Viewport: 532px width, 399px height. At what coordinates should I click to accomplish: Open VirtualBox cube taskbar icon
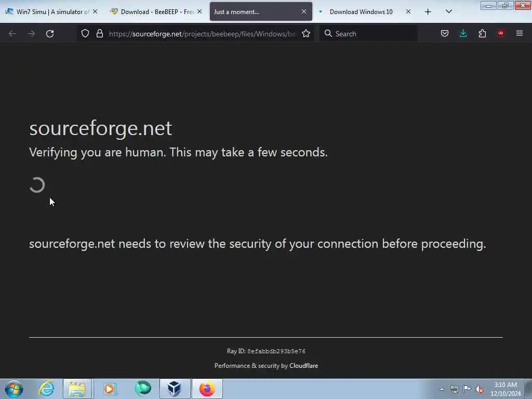pyautogui.click(x=175, y=389)
